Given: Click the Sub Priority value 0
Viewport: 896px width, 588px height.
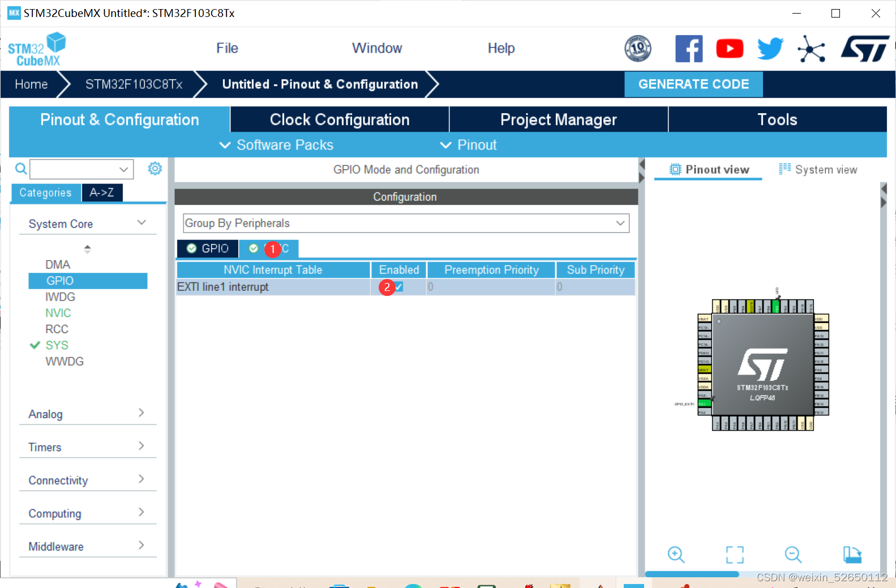Looking at the screenshot, I should pos(595,287).
